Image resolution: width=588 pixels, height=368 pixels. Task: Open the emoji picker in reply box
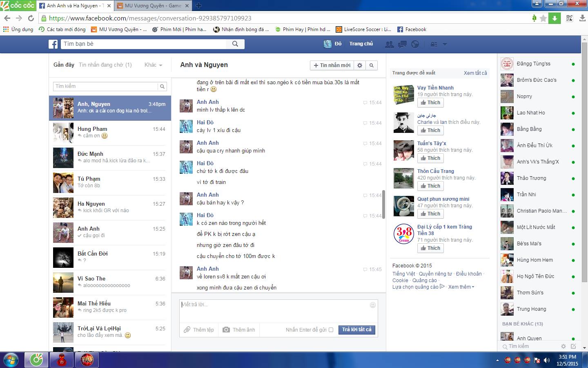(x=372, y=305)
